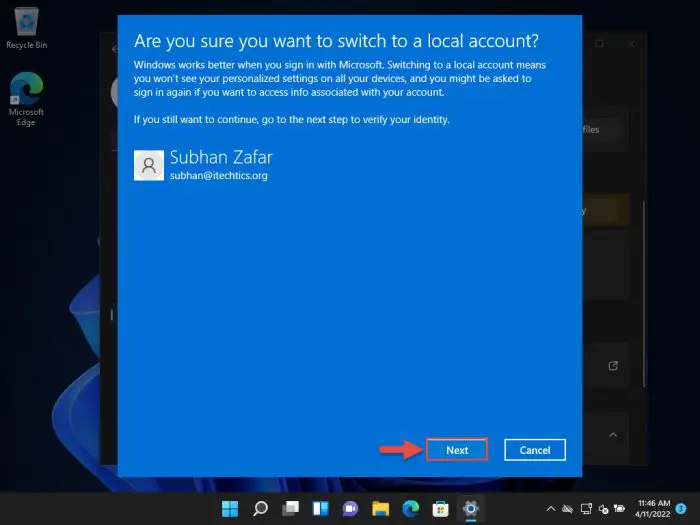
Task: Open Task View on the taskbar
Action: click(290, 508)
